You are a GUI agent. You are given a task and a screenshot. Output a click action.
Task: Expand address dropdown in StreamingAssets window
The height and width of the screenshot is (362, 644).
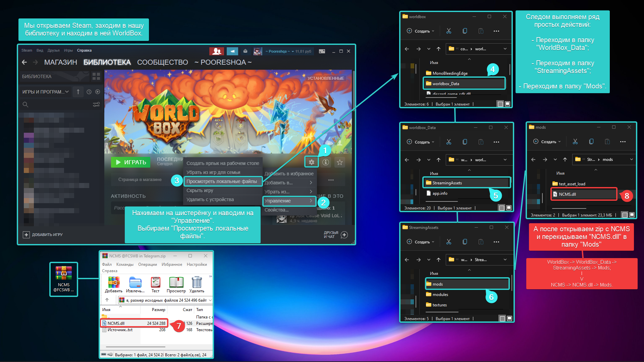click(505, 260)
